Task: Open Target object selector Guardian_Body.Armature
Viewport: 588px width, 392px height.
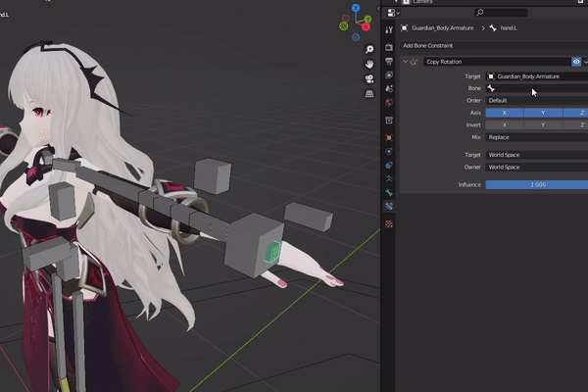Action: pos(537,76)
